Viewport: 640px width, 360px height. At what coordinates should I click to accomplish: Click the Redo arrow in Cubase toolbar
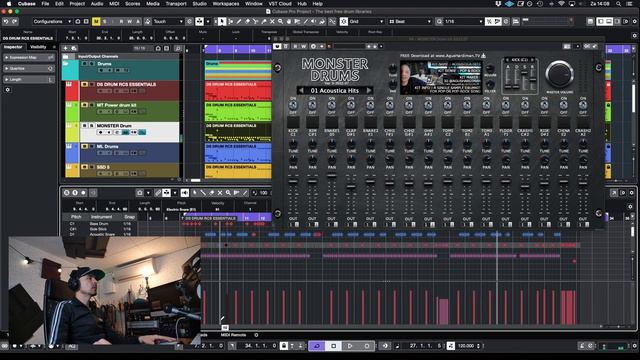pos(15,21)
